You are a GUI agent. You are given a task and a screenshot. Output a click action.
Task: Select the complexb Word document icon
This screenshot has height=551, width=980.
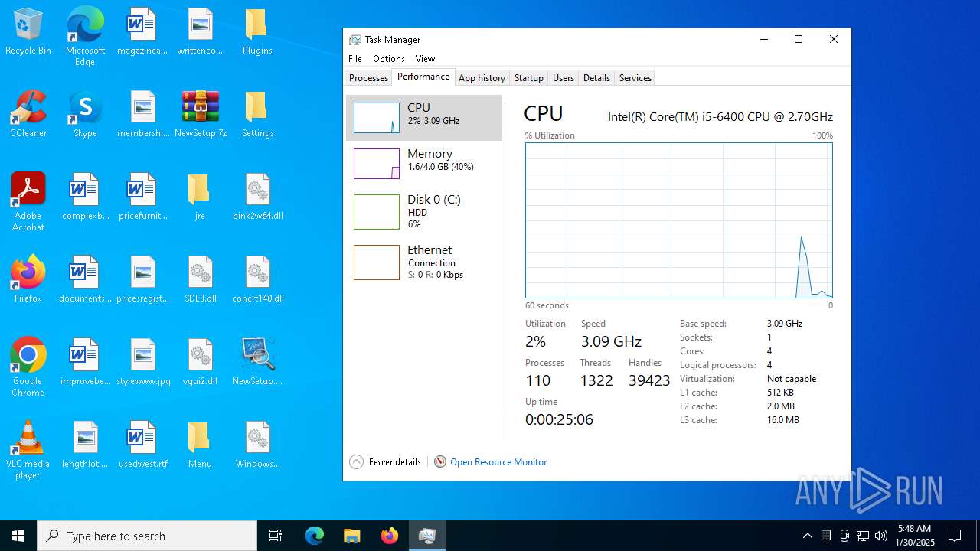[x=85, y=197]
